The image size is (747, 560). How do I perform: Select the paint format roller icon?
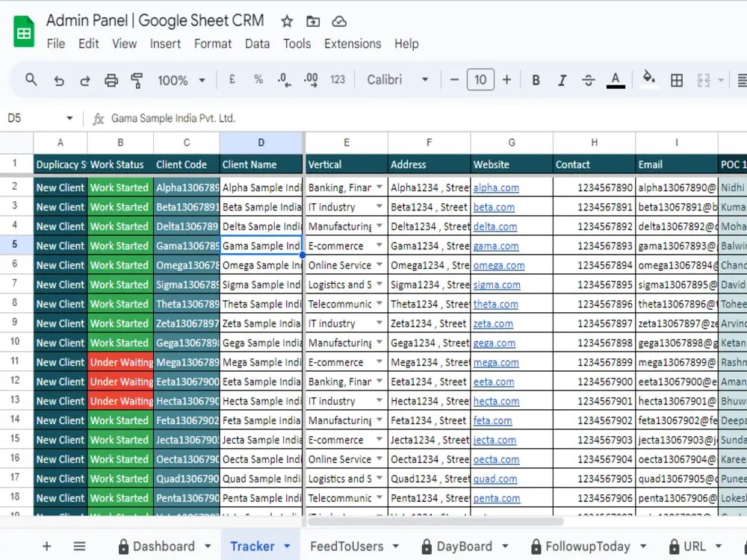click(x=137, y=80)
